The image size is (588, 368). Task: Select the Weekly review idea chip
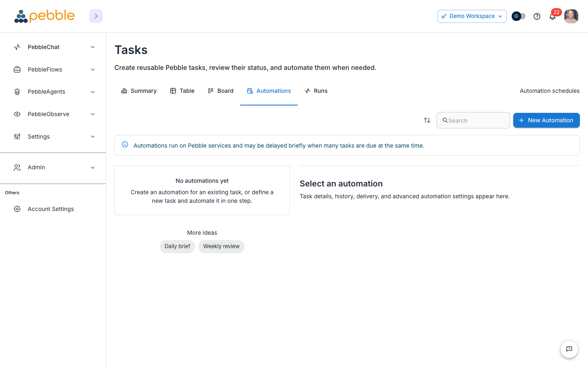[221, 247]
